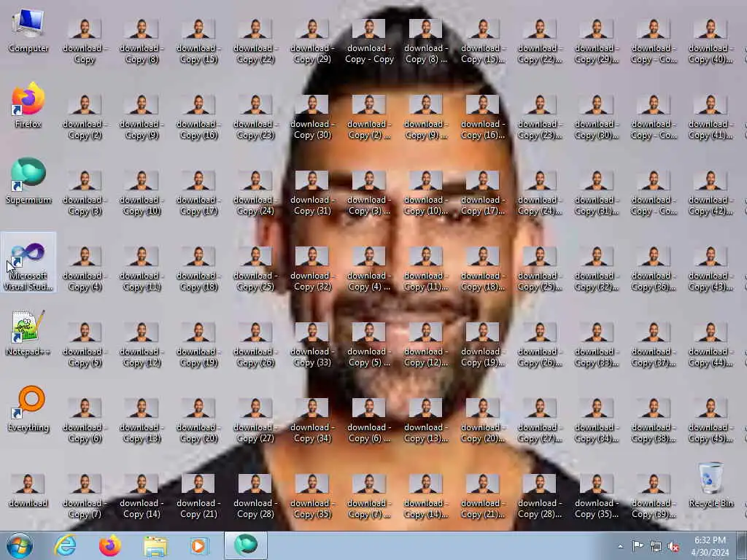
Task: Open the clock showing 6:32 PM
Action: coord(710,546)
